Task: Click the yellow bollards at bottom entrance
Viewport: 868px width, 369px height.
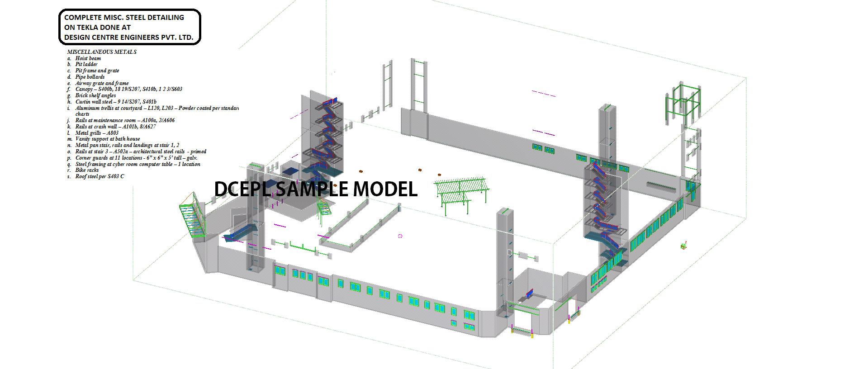Action: (522, 332)
